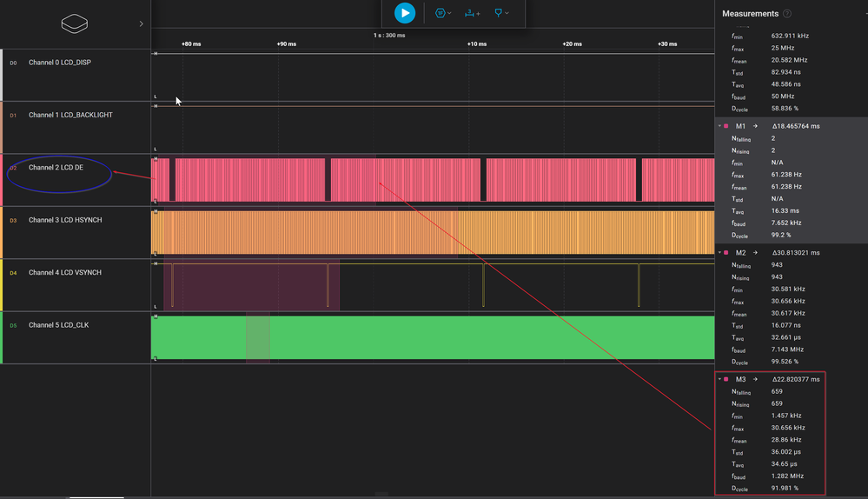Select Channel 4 LCD VSYNCH label
Screen dimensions: 868x499
(64, 272)
